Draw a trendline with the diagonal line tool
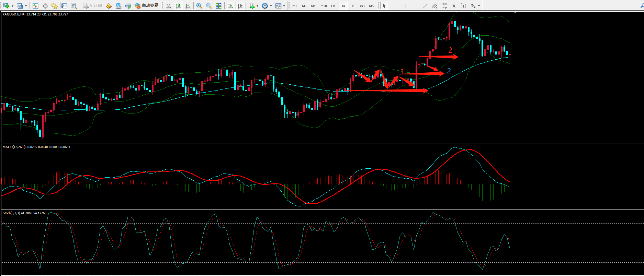 425,6
